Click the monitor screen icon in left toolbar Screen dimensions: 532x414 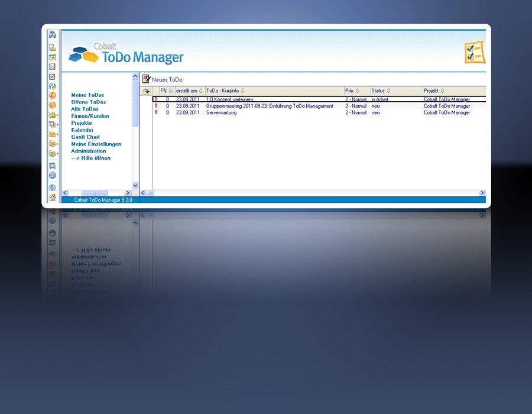pos(52,166)
